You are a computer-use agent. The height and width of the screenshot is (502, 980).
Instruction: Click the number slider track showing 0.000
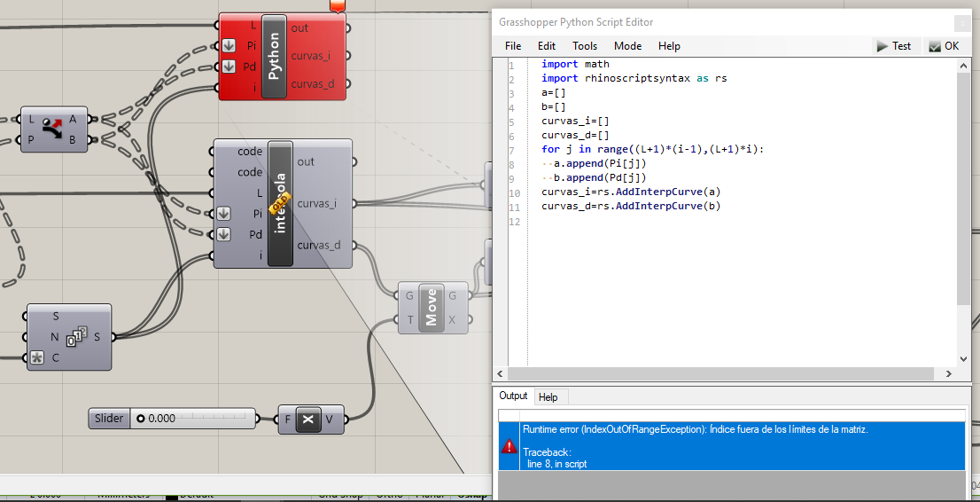pyautogui.click(x=192, y=419)
